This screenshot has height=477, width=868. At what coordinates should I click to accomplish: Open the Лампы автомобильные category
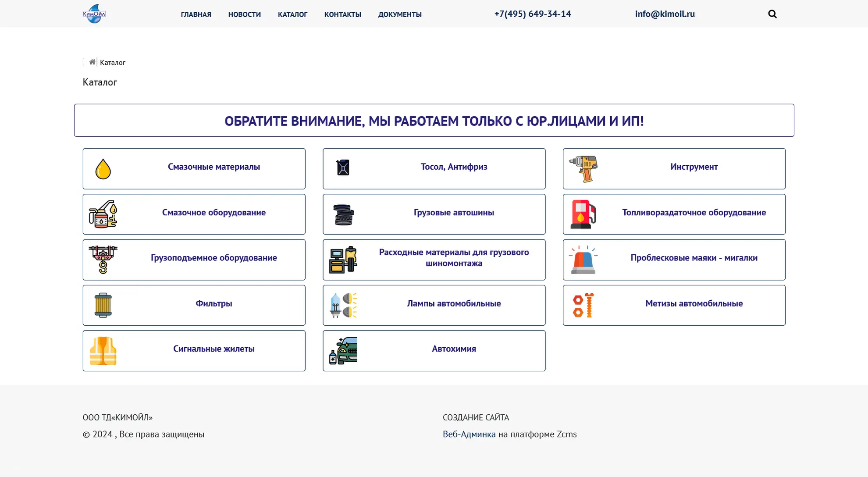tap(454, 303)
